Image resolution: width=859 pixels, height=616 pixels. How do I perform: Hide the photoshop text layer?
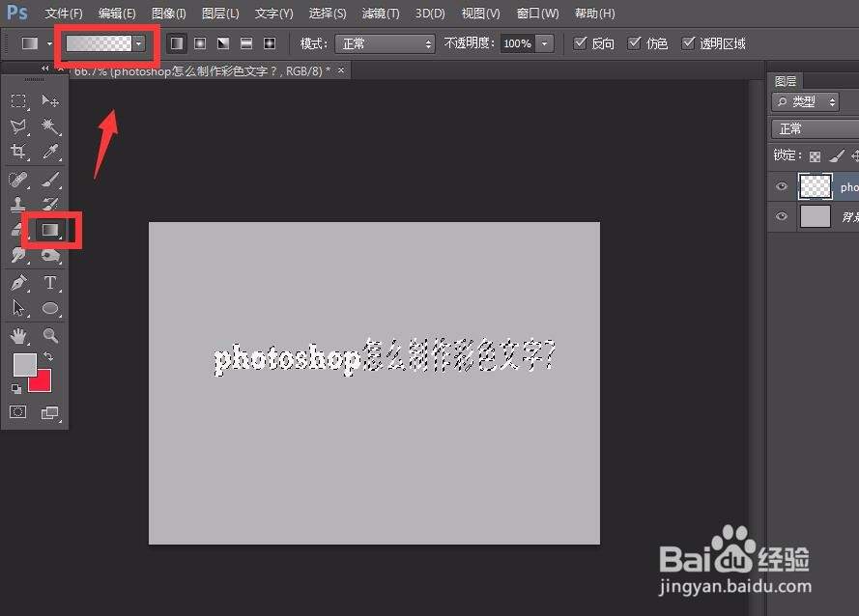782,186
